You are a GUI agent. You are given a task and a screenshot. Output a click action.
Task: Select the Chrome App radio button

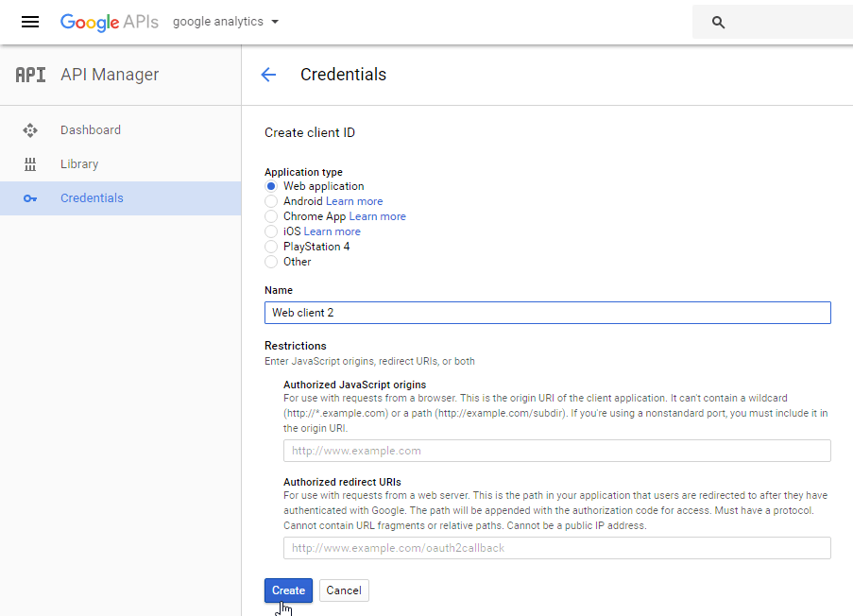[271, 216]
